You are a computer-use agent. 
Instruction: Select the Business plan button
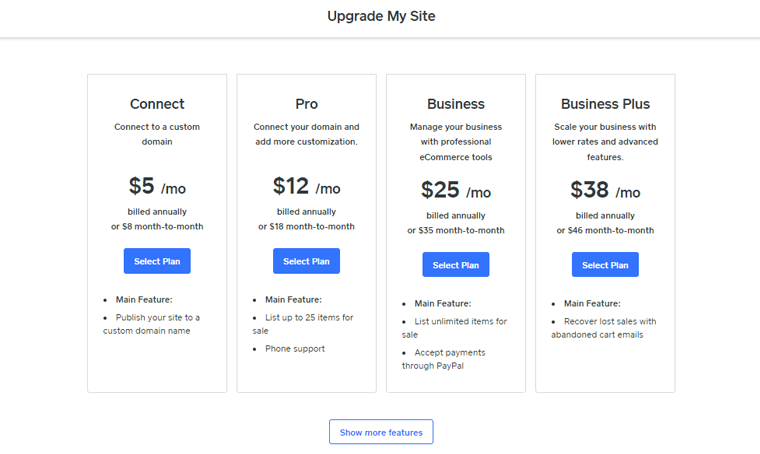[x=455, y=265]
